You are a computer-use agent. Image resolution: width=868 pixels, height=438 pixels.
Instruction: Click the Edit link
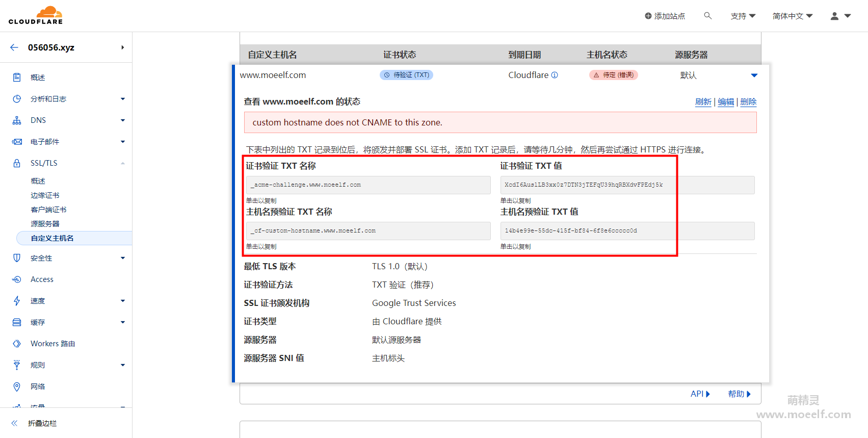click(726, 102)
